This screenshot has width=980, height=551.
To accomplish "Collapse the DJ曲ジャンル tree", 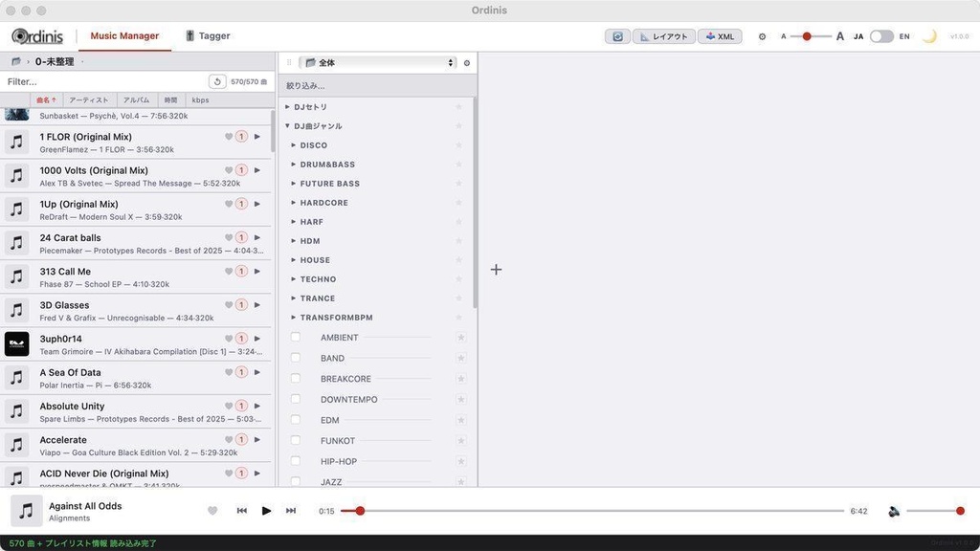I will click(x=286, y=125).
